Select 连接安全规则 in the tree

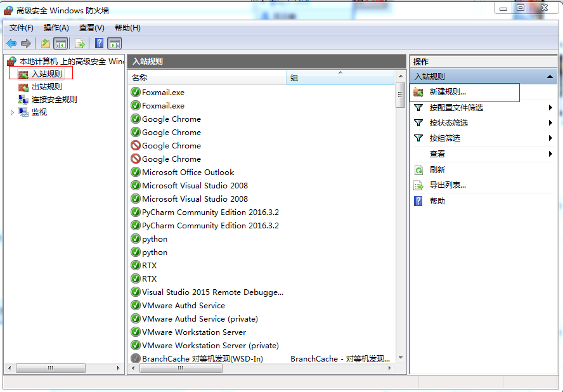pyautogui.click(x=55, y=100)
